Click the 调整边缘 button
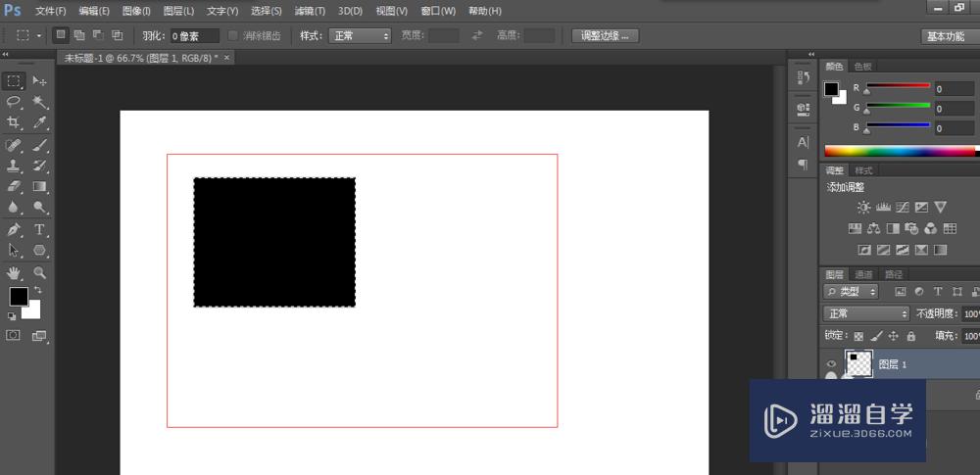Viewport: 980px width, 475px height. 605,35
